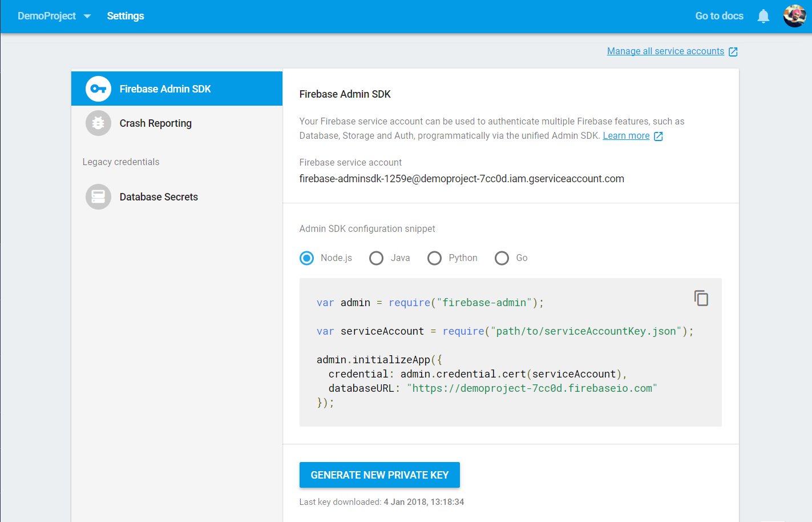Open notifications with the bell icon
The height and width of the screenshot is (522, 812).
(763, 16)
